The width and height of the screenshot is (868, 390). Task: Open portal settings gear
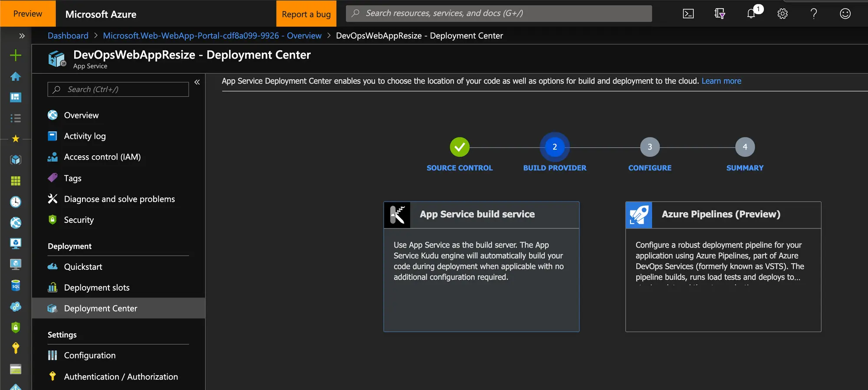tap(783, 13)
